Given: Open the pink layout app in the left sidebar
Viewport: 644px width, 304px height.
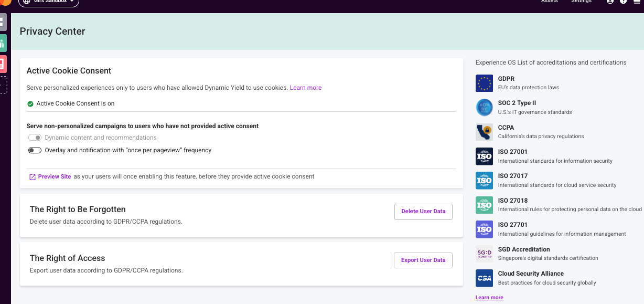Looking at the screenshot, I should [3, 64].
